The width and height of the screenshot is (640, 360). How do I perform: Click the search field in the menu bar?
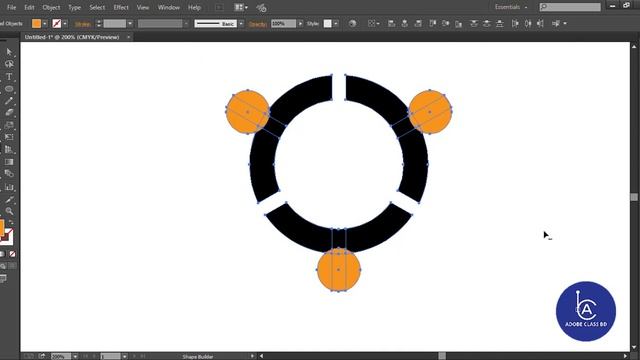(x=570, y=7)
